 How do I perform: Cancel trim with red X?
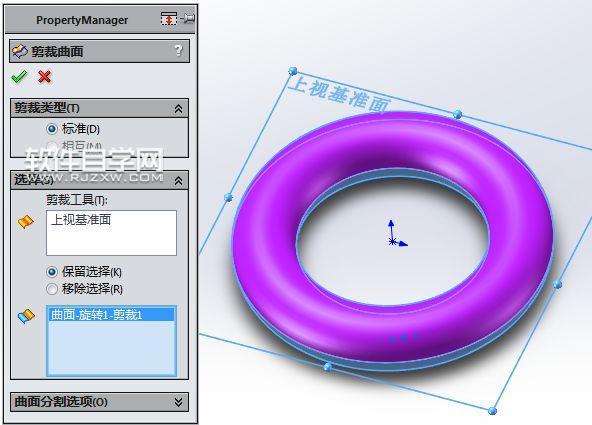[45, 77]
